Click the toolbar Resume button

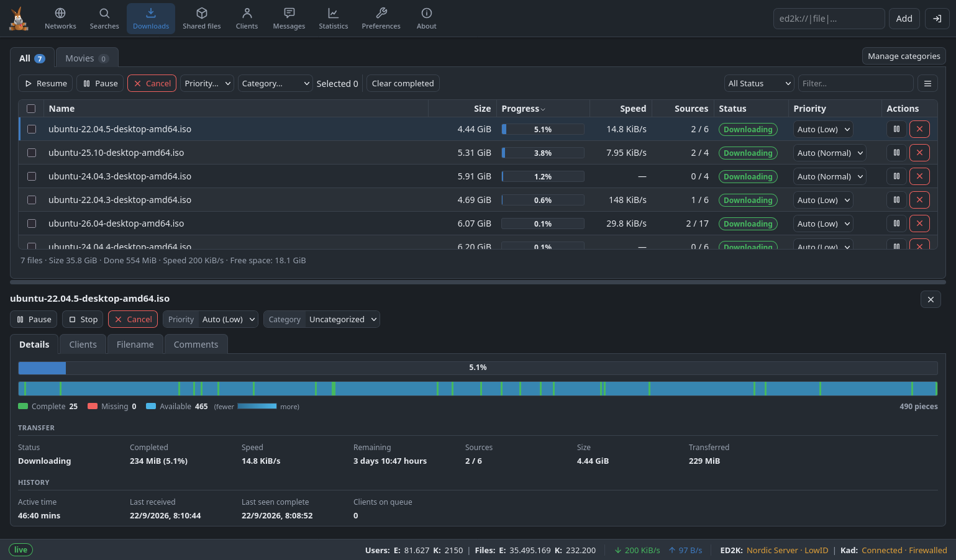point(45,83)
